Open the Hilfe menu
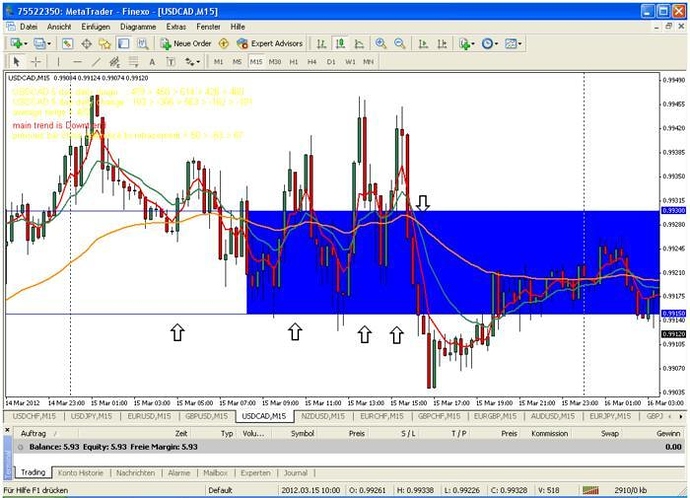This screenshot has width=690, height=498. (238, 27)
